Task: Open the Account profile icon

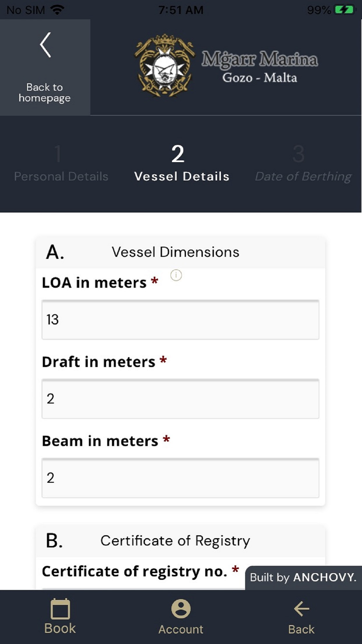Action: coord(181,609)
